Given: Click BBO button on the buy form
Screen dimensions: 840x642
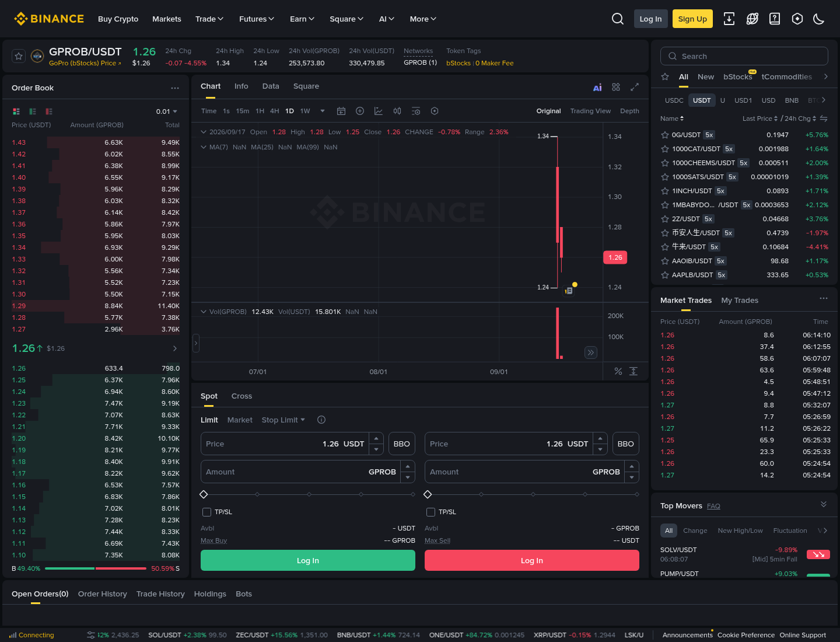Looking at the screenshot, I should pyautogui.click(x=402, y=444).
